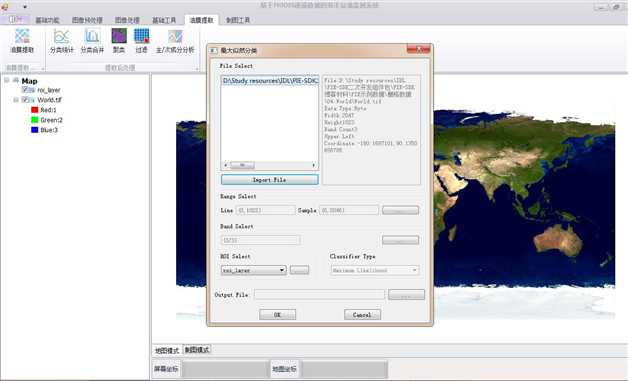Click the dialog's title bar icon
Screen dimensions: 628x381
[x=213, y=50]
